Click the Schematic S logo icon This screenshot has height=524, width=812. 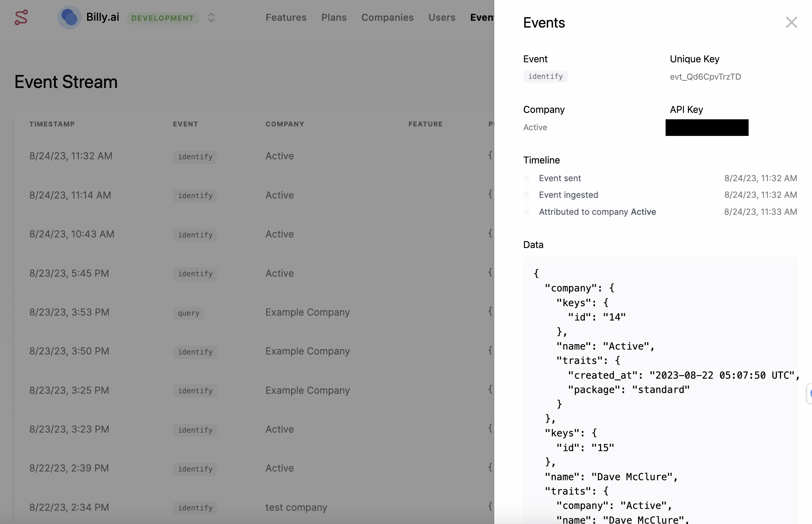pyautogui.click(x=21, y=18)
